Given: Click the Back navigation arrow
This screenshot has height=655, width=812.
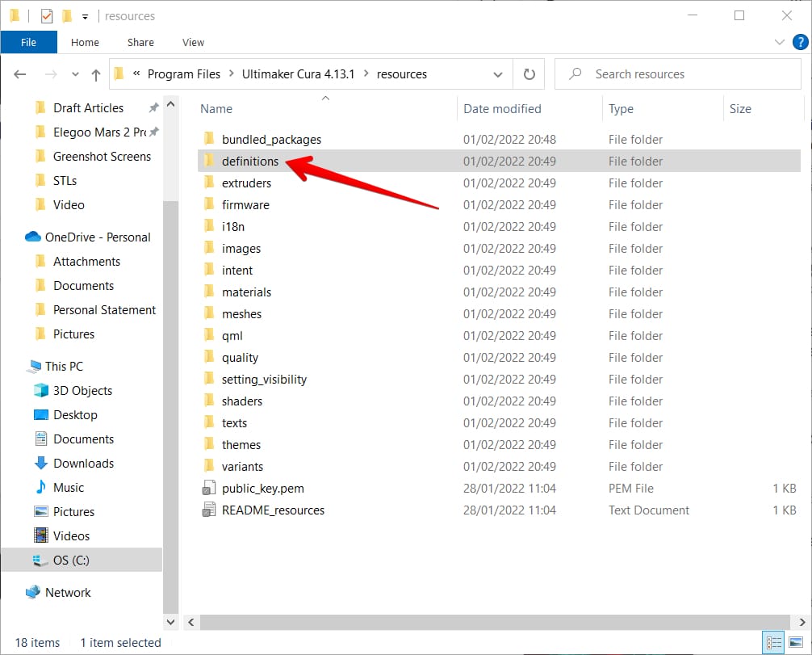Looking at the screenshot, I should point(20,74).
